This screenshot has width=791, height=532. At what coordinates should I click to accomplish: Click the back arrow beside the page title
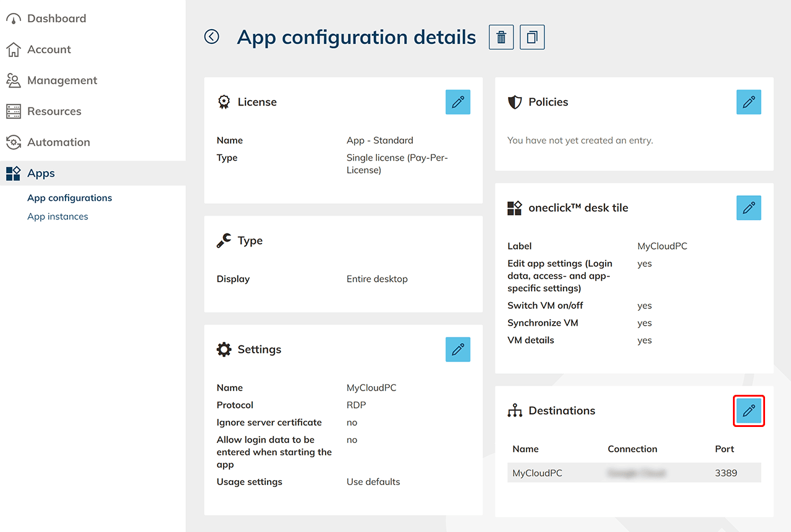pyautogui.click(x=212, y=37)
